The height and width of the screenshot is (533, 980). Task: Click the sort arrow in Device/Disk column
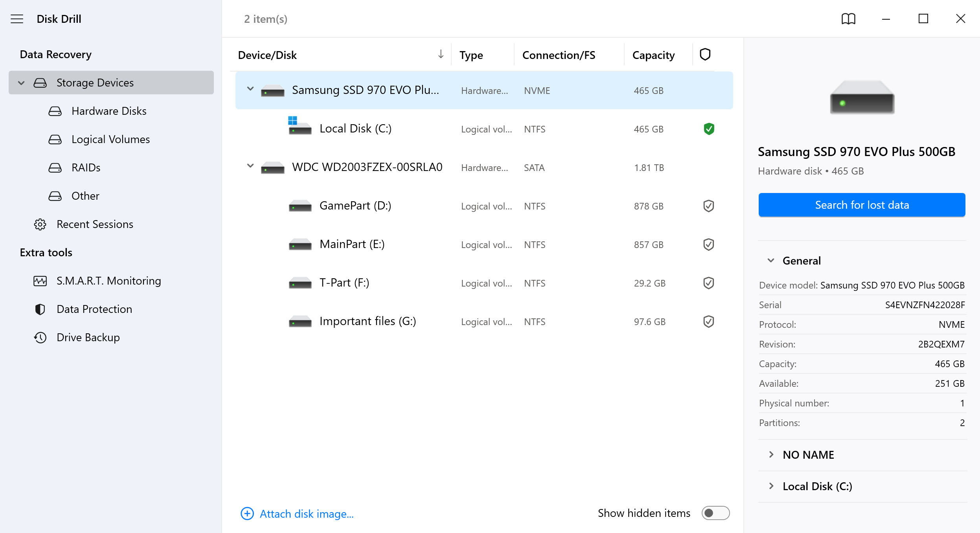[x=441, y=54]
